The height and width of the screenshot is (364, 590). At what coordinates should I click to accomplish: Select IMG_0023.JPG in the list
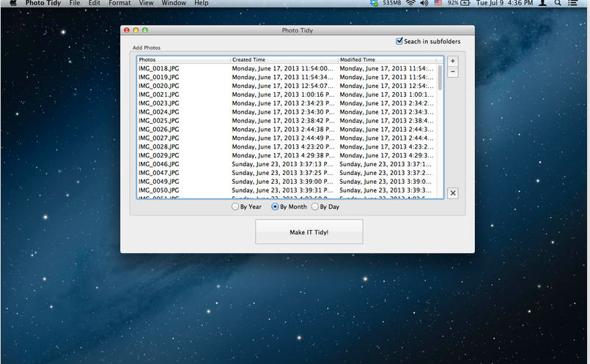pos(159,103)
